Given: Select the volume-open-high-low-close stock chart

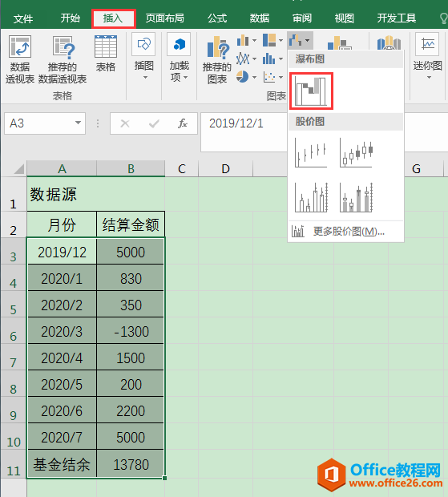Looking at the screenshot, I should (356, 197).
